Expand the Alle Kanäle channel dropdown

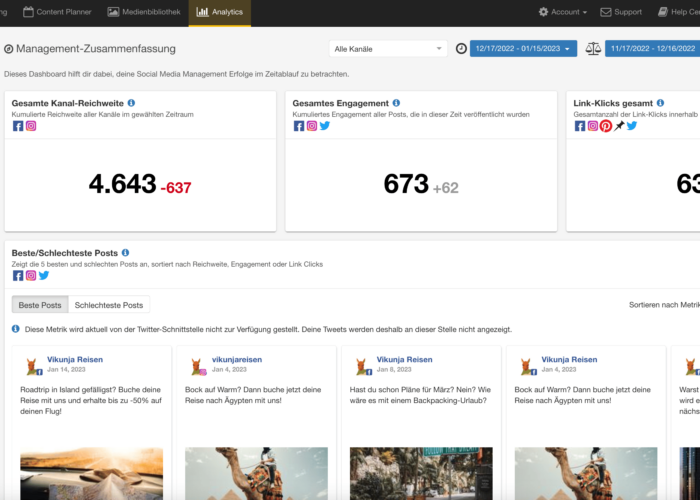[388, 49]
